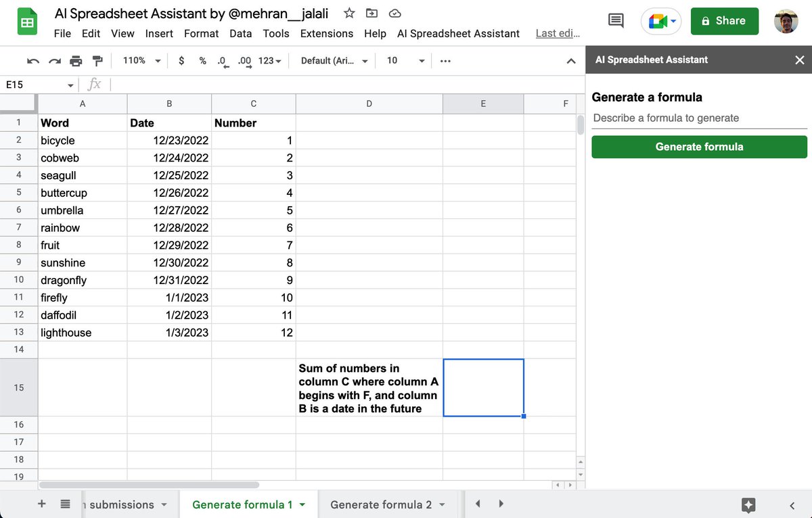Switch to the Generate formula 2 sheet

pos(381,504)
